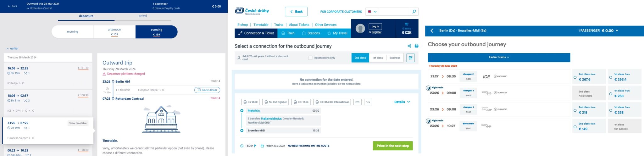Click the search magnifier icon on České dráhy
Screen dimensions: 644x156
[414, 12]
